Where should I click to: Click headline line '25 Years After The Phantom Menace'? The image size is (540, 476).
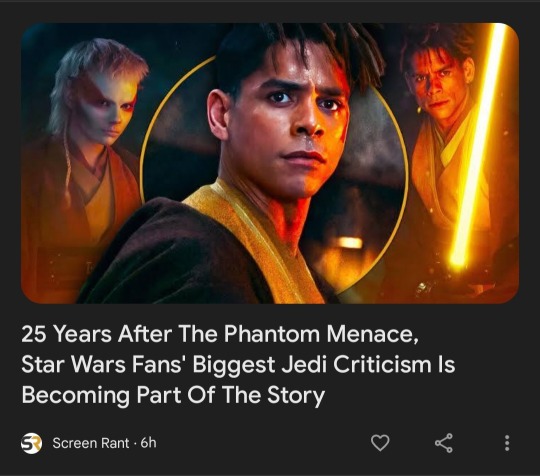click(x=220, y=334)
